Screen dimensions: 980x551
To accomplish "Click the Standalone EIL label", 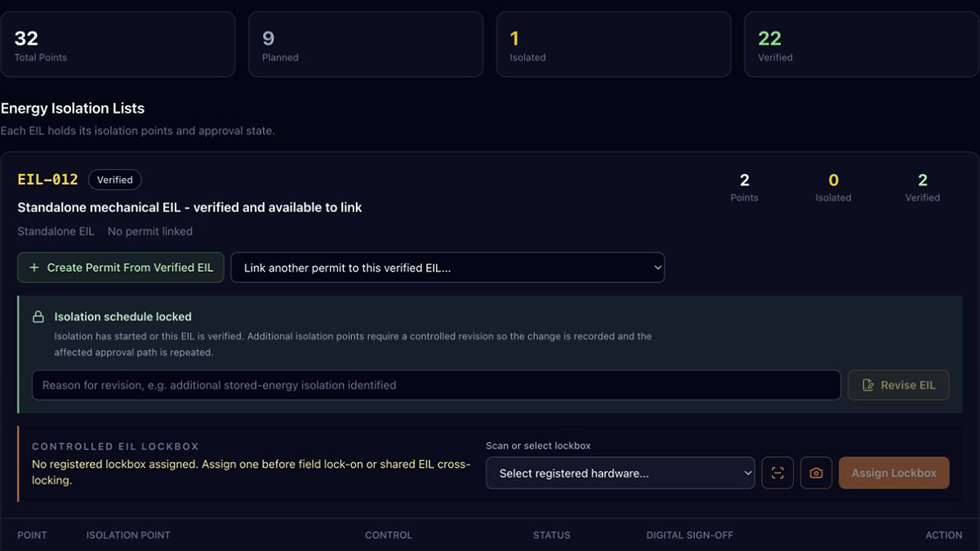I will pos(56,231).
